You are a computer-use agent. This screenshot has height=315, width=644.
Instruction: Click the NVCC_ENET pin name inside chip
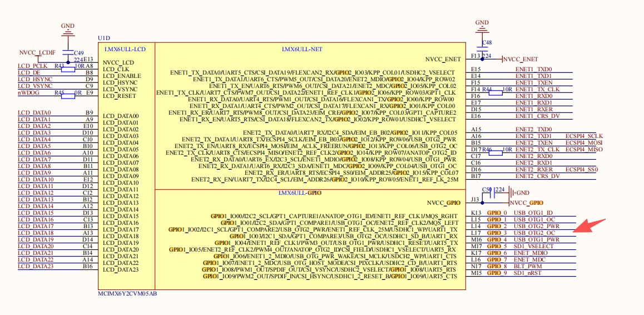pos(443,59)
